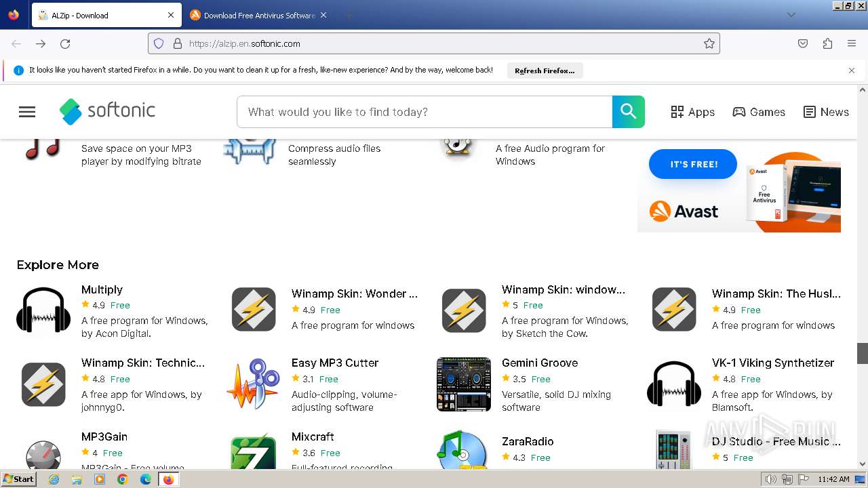The width and height of the screenshot is (868, 488).
Task: Open Gemini Groove title link
Action: coord(540,363)
